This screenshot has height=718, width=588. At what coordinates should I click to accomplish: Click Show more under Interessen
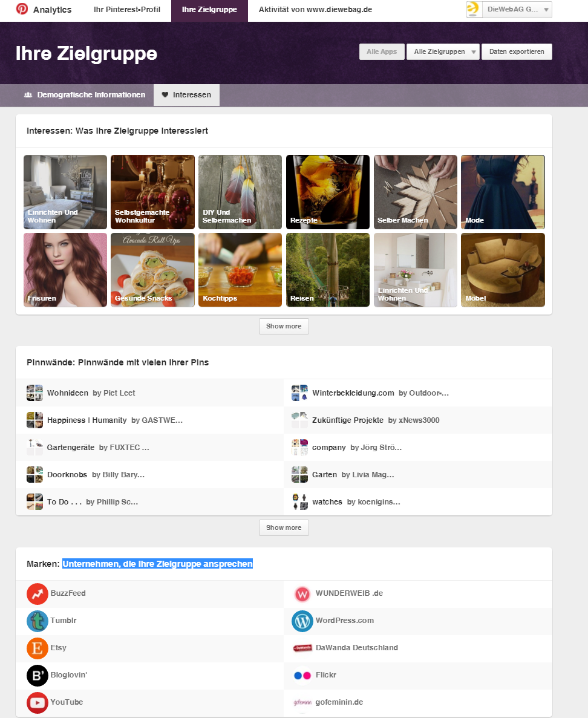[x=284, y=327]
